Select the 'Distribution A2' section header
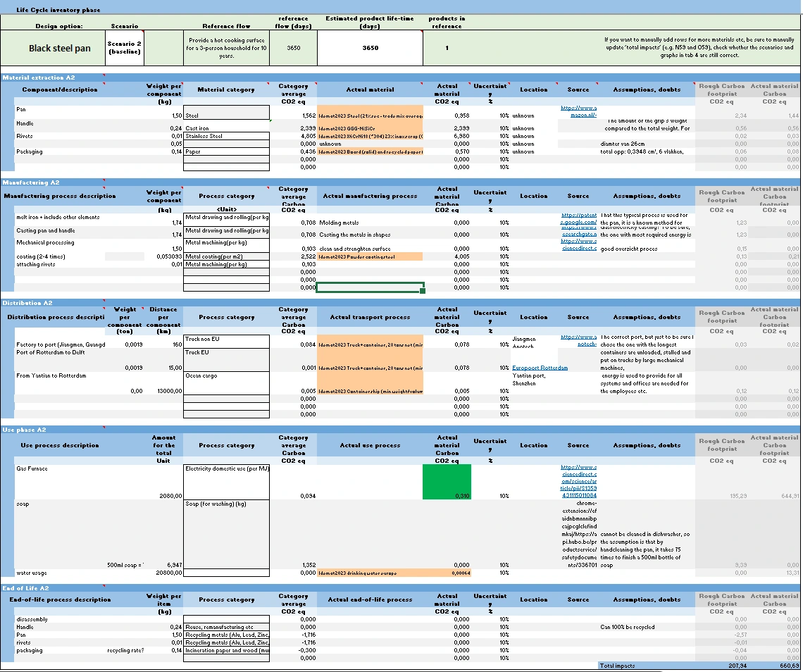 27,303
